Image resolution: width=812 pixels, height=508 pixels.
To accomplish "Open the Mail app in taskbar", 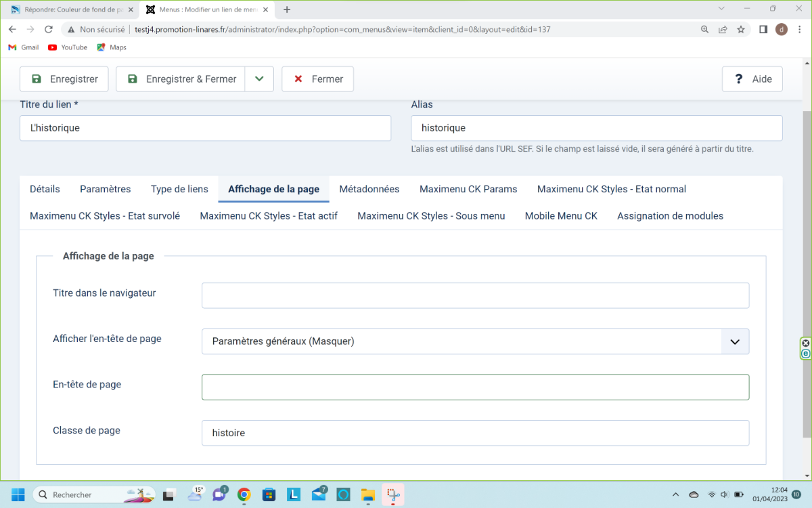I will (319, 494).
